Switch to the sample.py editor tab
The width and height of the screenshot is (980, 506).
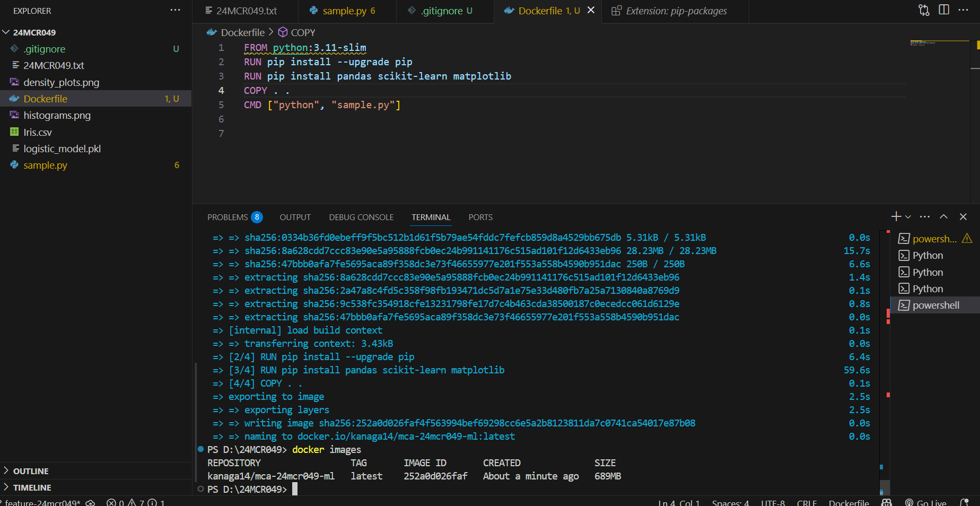[x=347, y=11]
